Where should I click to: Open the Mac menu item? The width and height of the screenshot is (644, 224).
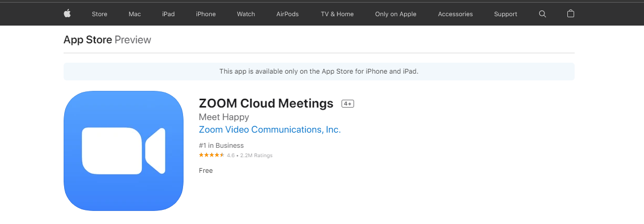135,14
